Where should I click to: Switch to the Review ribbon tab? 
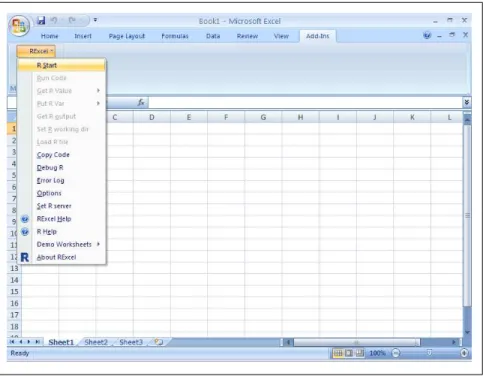[x=247, y=36]
